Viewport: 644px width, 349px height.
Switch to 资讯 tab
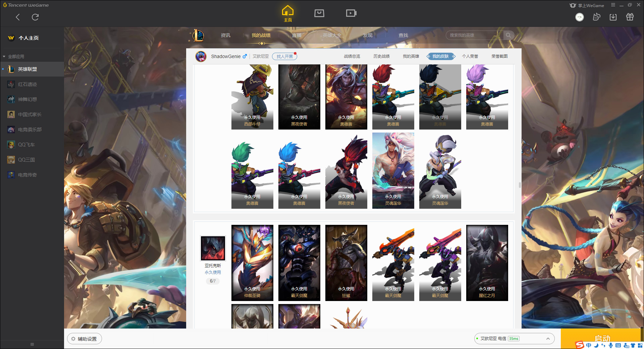point(225,35)
